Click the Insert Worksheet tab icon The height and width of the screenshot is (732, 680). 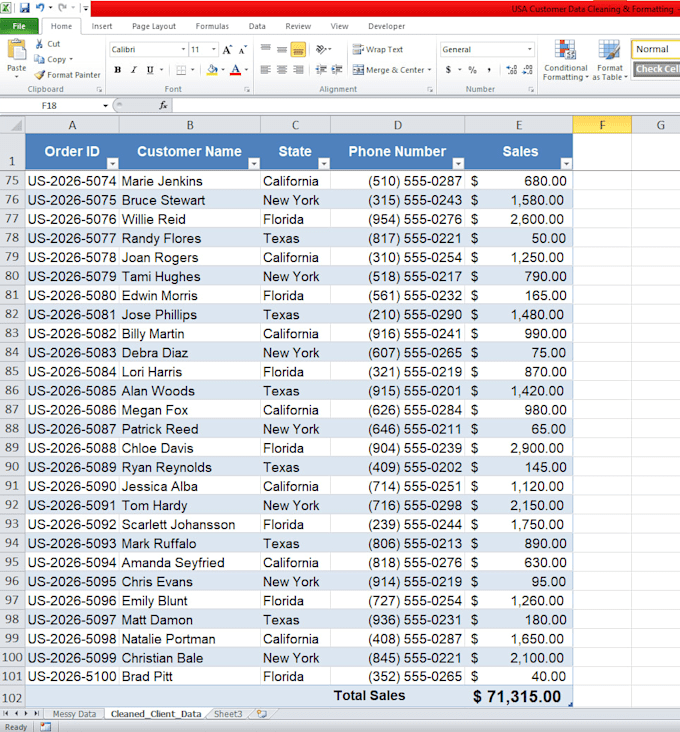point(262,714)
